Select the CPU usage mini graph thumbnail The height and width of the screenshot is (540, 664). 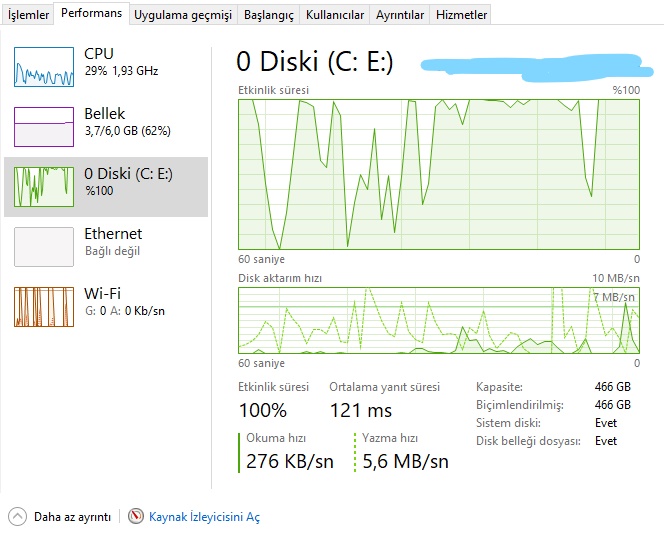coord(44,66)
